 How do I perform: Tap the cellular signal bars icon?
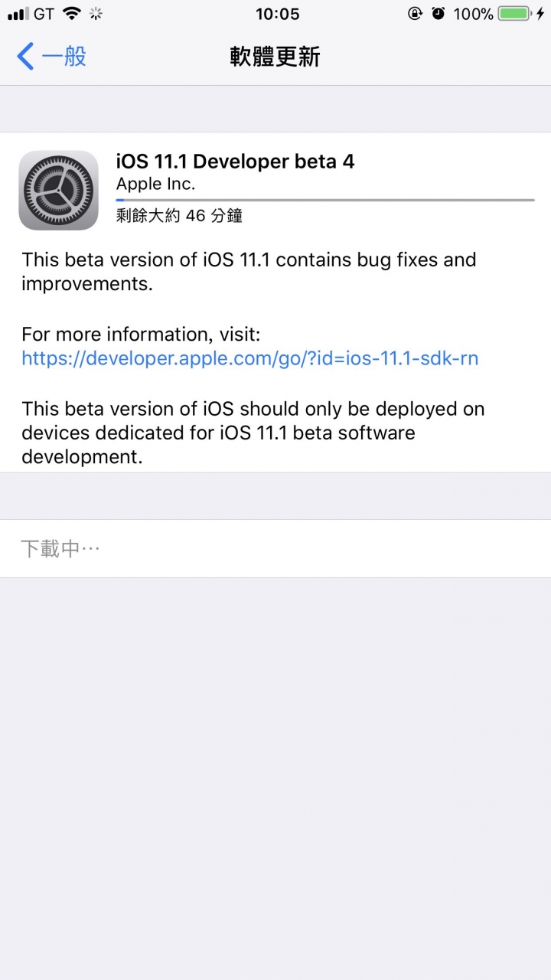(17, 14)
